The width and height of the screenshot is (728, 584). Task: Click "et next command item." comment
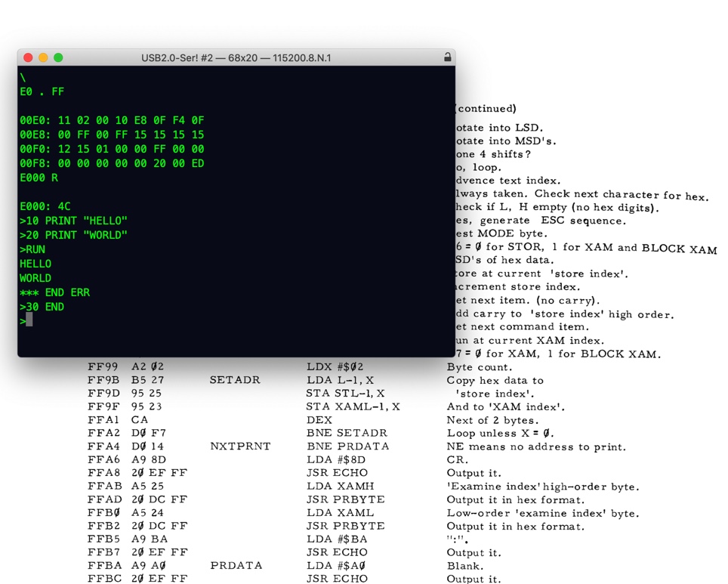pos(523,326)
